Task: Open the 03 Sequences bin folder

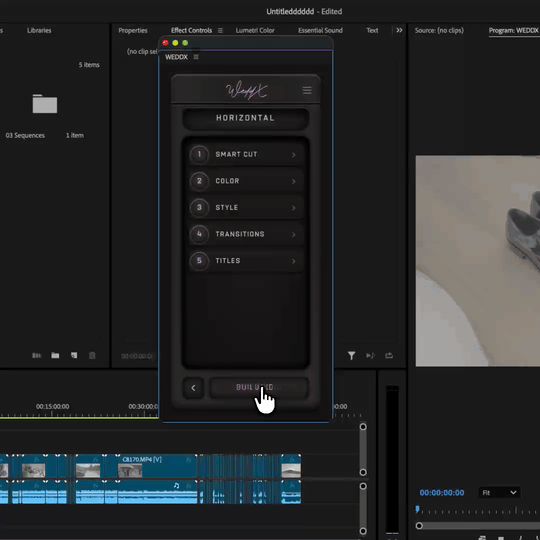Action: pyautogui.click(x=45, y=104)
